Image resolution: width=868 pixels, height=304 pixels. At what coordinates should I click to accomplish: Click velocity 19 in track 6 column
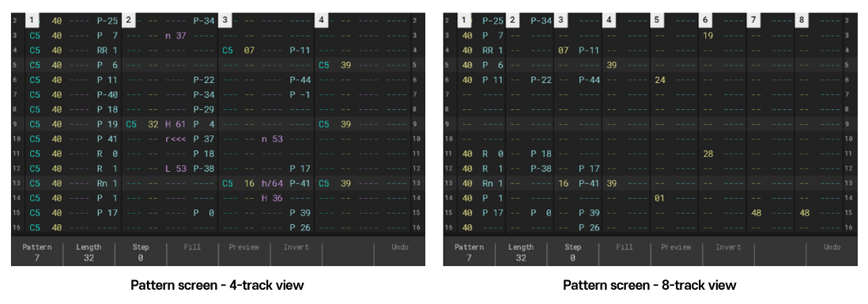pos(708,36)
